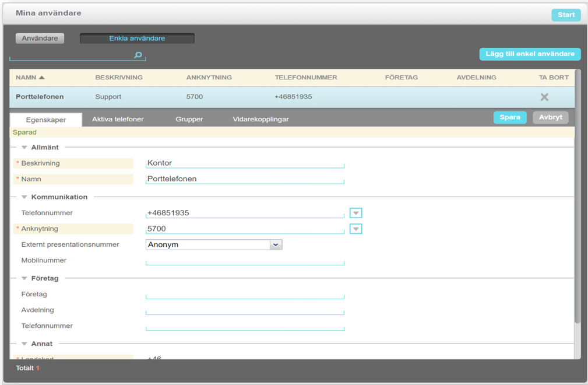Delete Porttelefonen using the X icon

(544, 97)
